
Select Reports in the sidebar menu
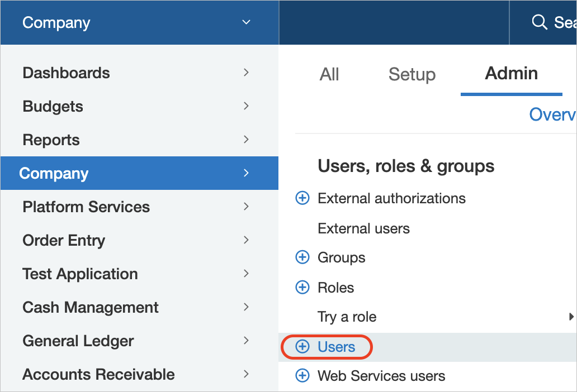139,140
